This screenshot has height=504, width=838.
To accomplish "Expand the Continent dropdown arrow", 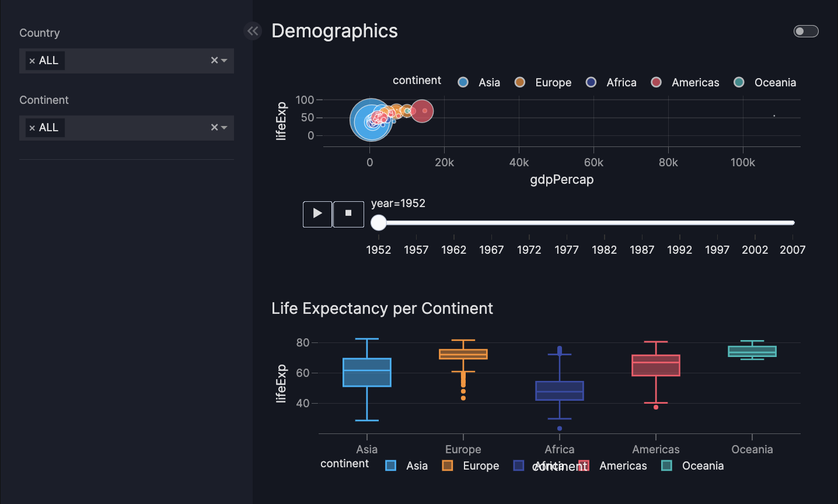I will (x=224, y=128).
